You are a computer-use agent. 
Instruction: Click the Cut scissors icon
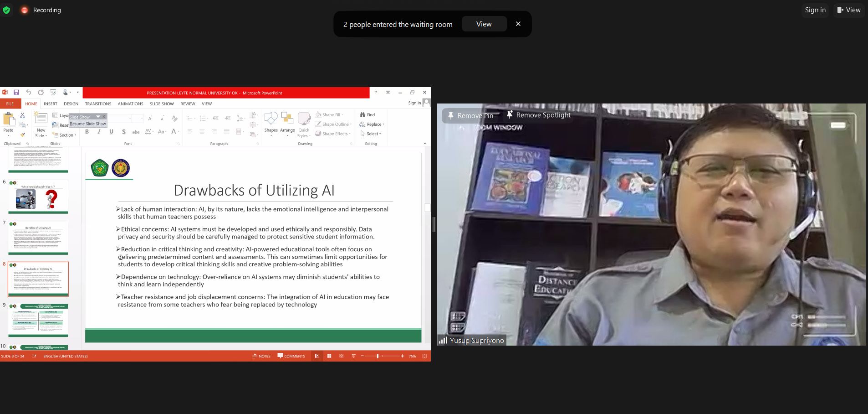22,115
